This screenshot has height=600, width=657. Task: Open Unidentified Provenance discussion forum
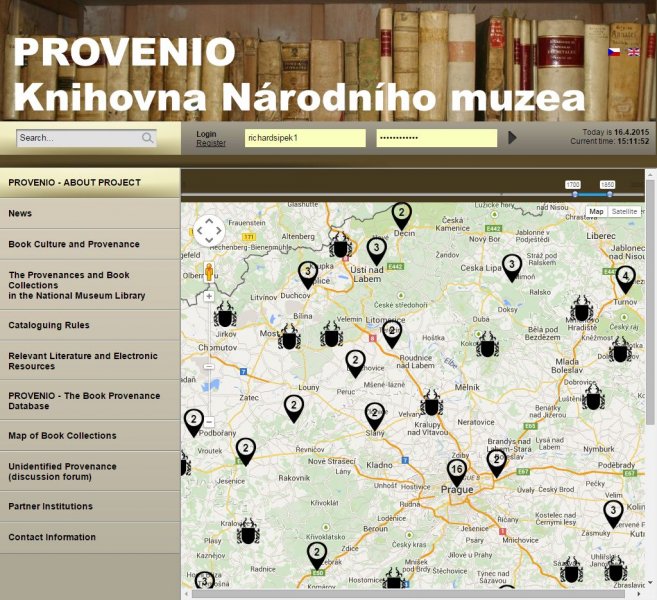click(x=90, y=471)
